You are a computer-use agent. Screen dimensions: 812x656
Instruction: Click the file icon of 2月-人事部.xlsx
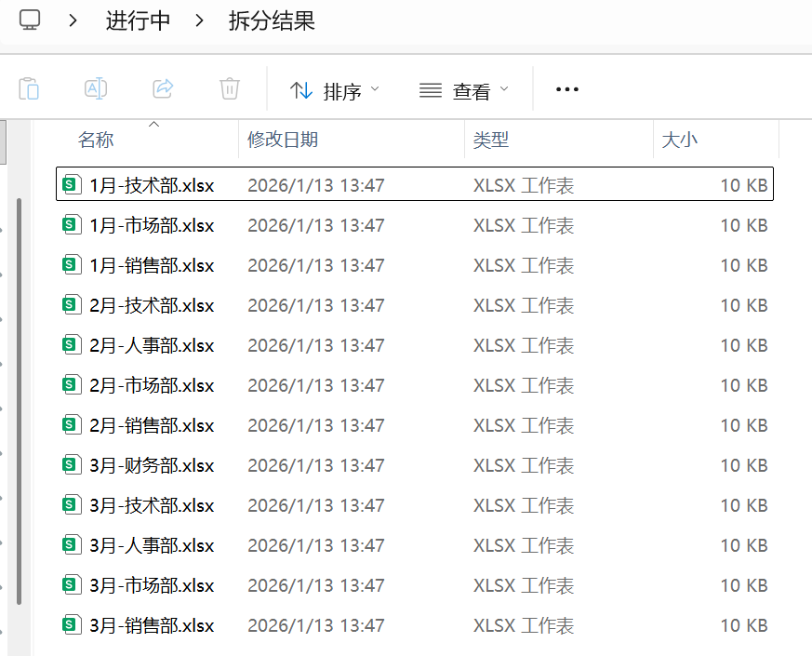coord(71,345)
